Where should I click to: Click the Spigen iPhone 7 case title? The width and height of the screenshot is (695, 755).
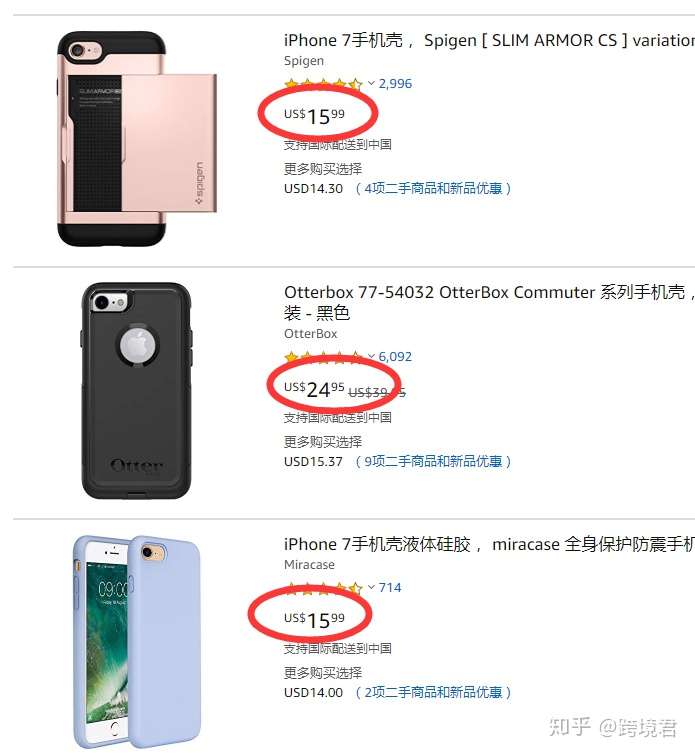(489, 40)
